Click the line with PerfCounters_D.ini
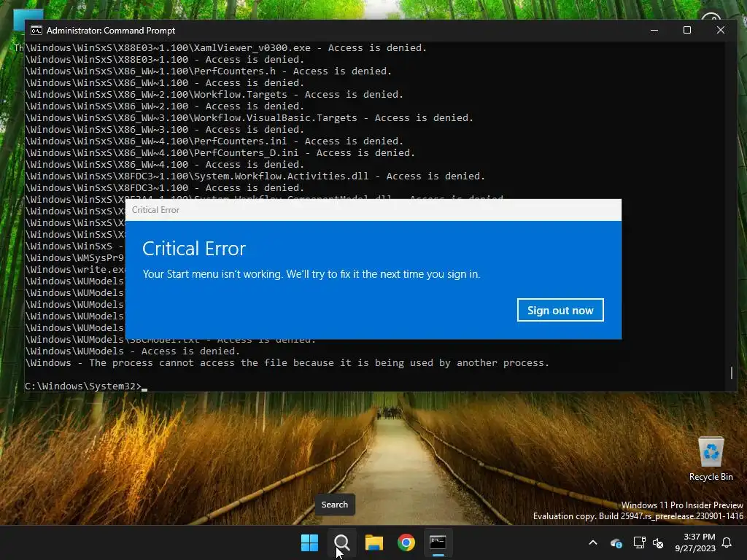Screen dimensions: 747x560 click(220, 153)
